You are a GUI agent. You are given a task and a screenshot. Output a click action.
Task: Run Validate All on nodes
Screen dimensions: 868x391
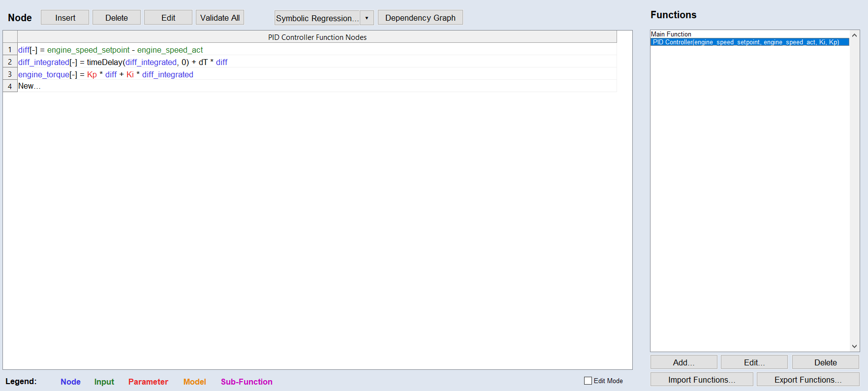(220, 18)
